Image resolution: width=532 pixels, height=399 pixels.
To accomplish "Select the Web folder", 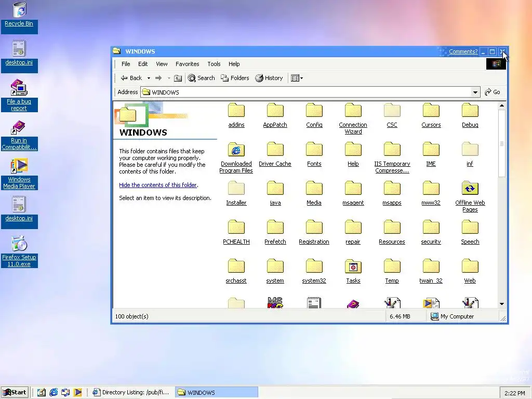I will [x=470, y=271].
